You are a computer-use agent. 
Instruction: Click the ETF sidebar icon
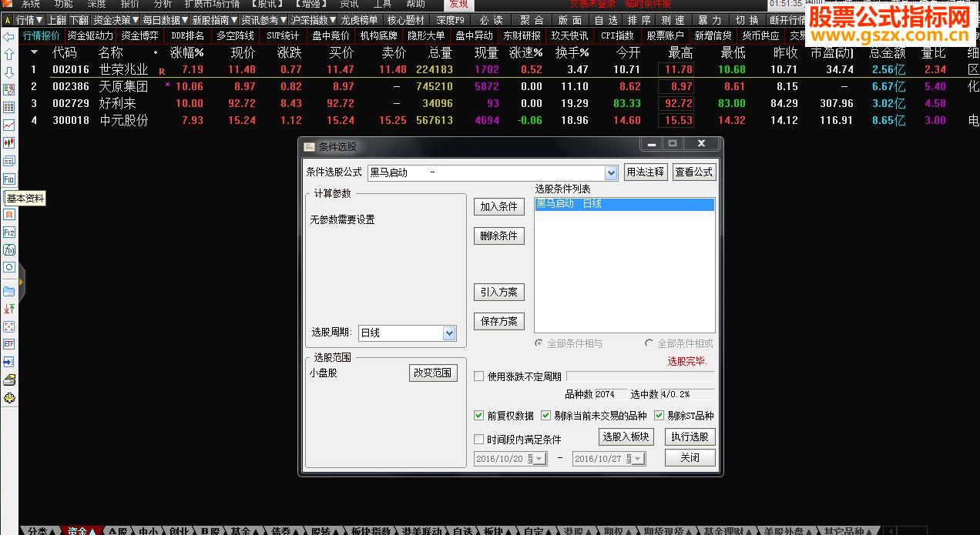[x=9, y=344]
